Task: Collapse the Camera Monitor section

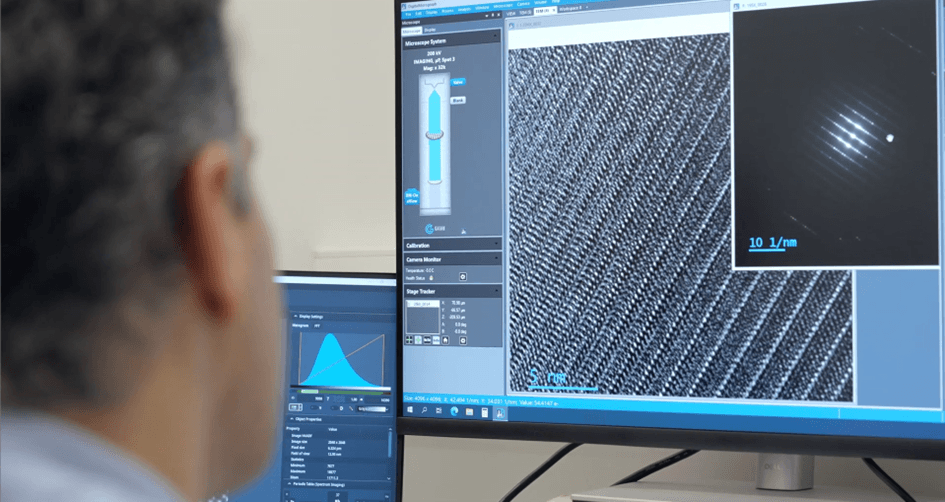Action: tap(497, 258)
